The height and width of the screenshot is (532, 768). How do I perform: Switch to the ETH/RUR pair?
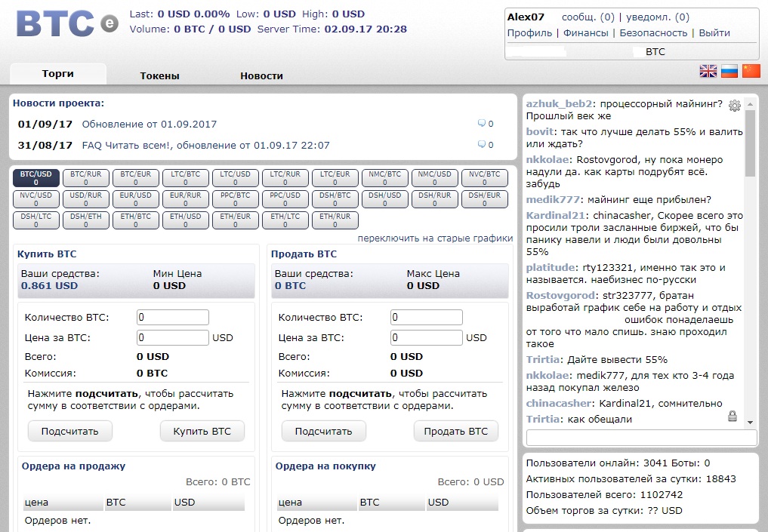(335, 220)
